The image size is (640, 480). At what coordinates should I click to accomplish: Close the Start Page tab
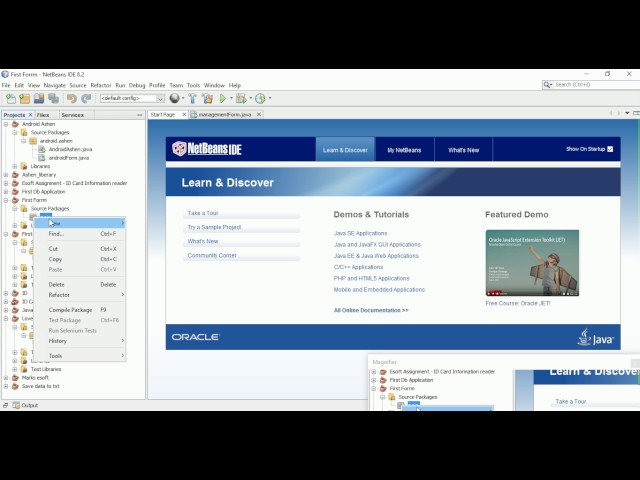(x=184, y=115)
